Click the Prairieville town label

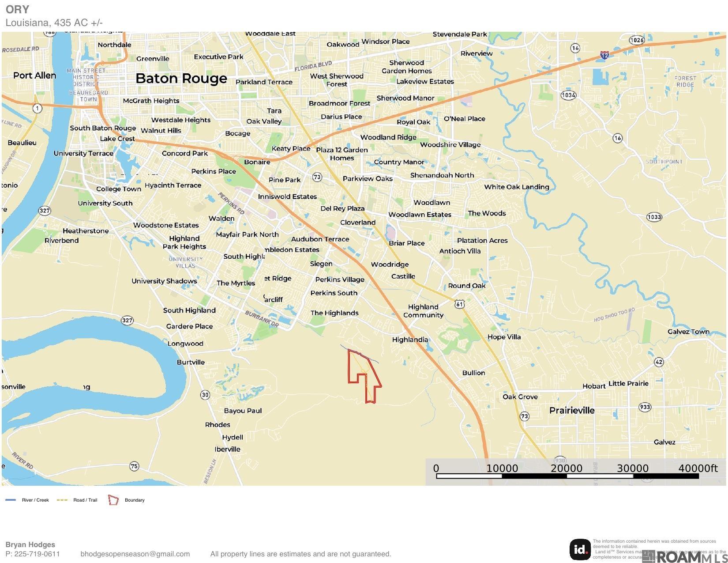572,410
